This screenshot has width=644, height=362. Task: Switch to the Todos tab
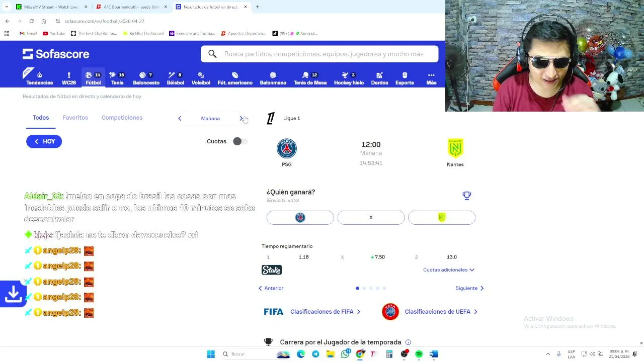tap(41, 118)
